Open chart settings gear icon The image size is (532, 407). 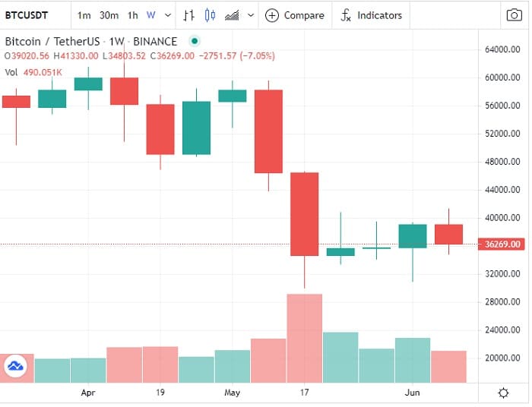[x=503, y=393]
